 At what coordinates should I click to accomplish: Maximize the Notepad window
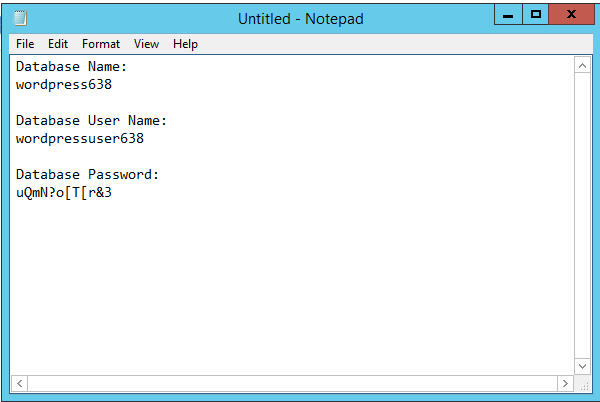tap(536, 15)
